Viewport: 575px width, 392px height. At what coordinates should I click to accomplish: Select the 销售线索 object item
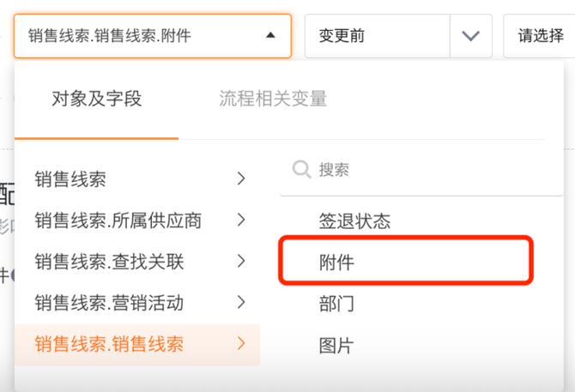(70, 179)
